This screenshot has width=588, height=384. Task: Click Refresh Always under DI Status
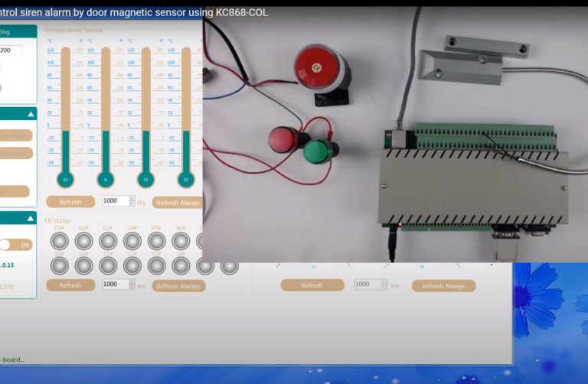pos(178,286)
